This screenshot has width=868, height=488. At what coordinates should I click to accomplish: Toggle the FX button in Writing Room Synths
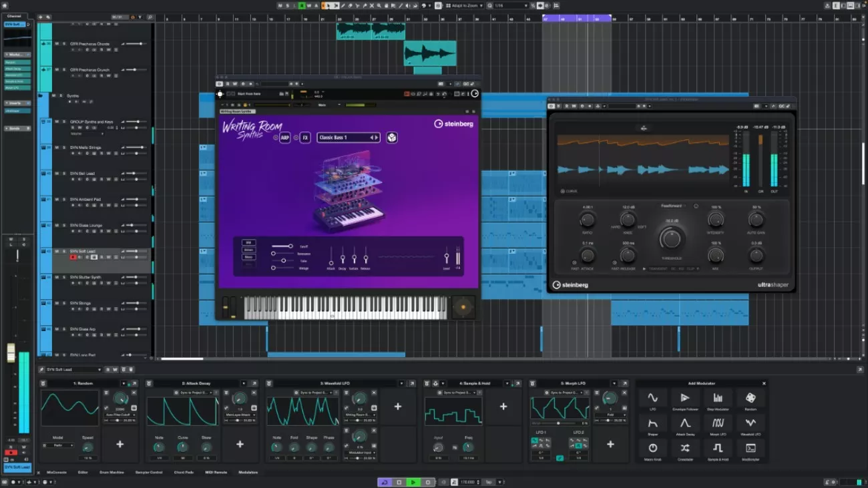[x=305, y=138]
